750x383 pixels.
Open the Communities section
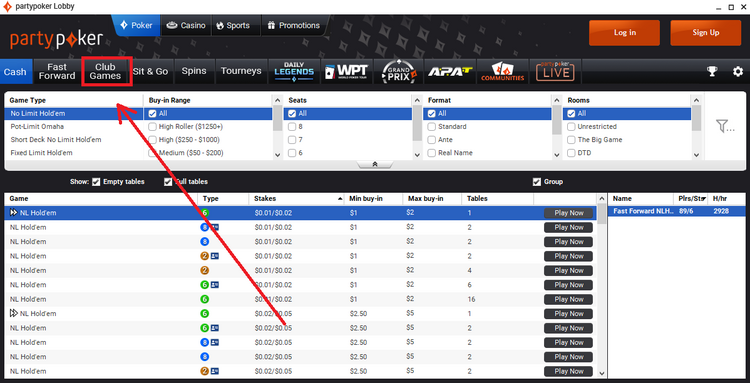point(502,71)
